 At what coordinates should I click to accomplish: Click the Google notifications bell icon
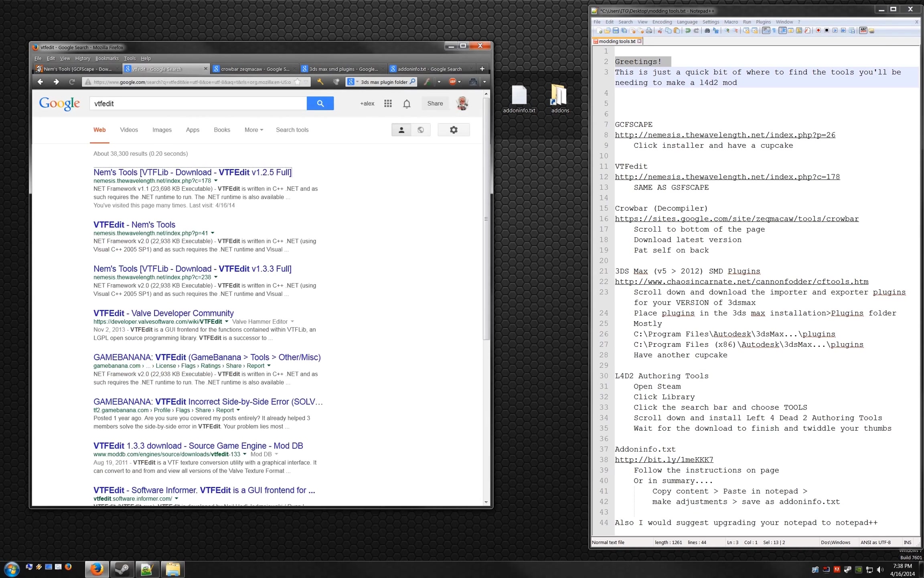(x=407, y=104)
